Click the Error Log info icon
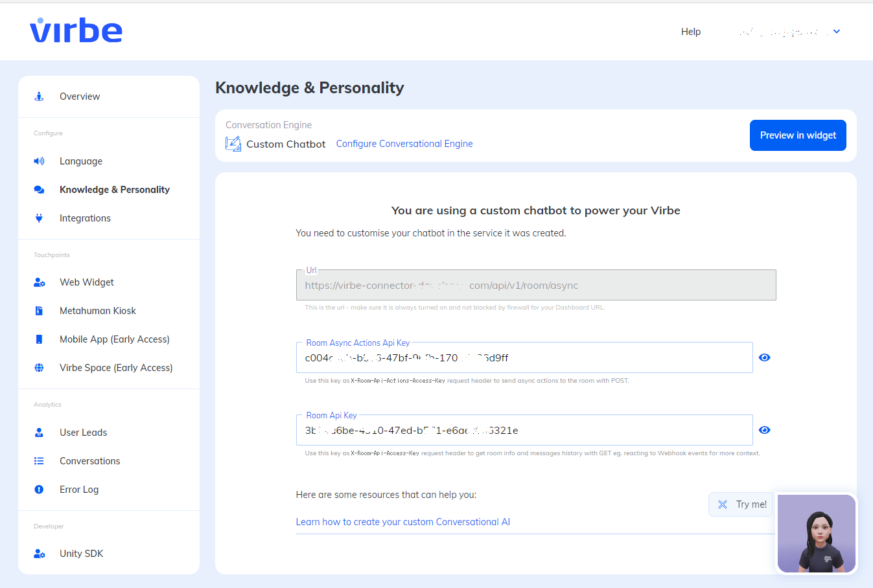 (39, 489)
